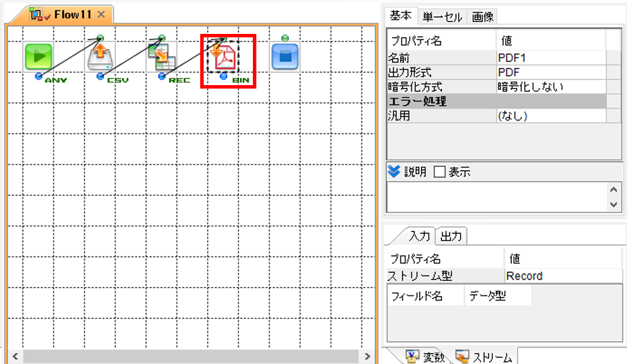This screenshot has width=627, height=364.
Task: Click the green input connector above mapper component
Action: click(x=161, y=38)
